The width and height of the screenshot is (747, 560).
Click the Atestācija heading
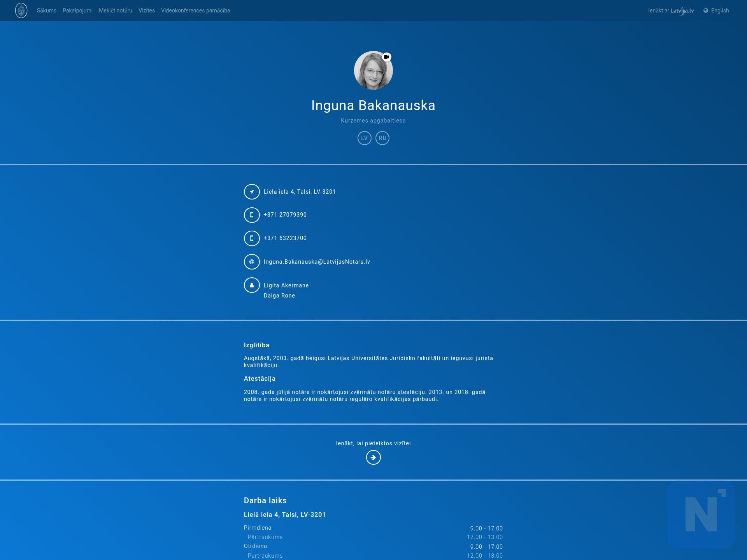click(260, 379)
